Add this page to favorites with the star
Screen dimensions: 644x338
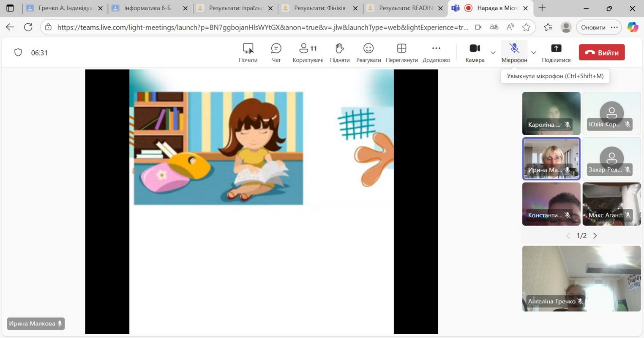(x=526, y=27)
